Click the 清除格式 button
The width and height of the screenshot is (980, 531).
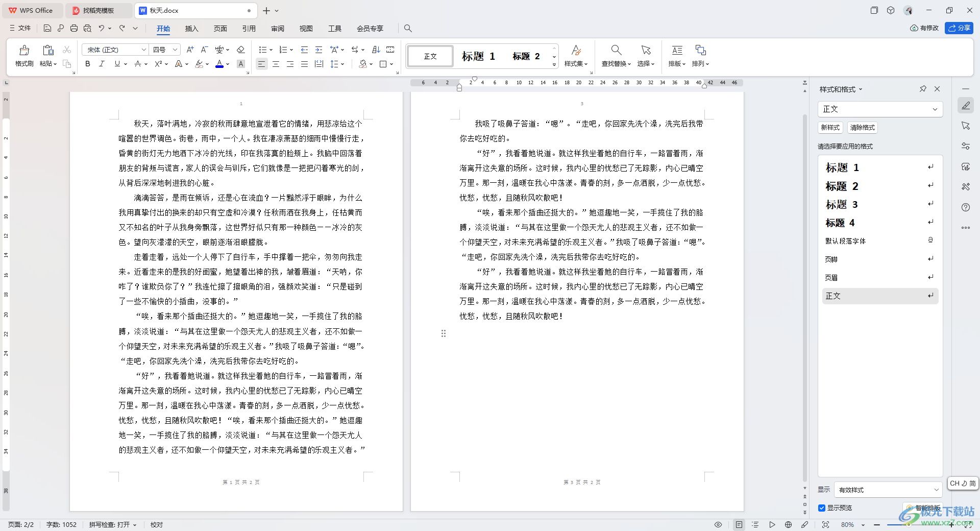click(x=862, y=128)
